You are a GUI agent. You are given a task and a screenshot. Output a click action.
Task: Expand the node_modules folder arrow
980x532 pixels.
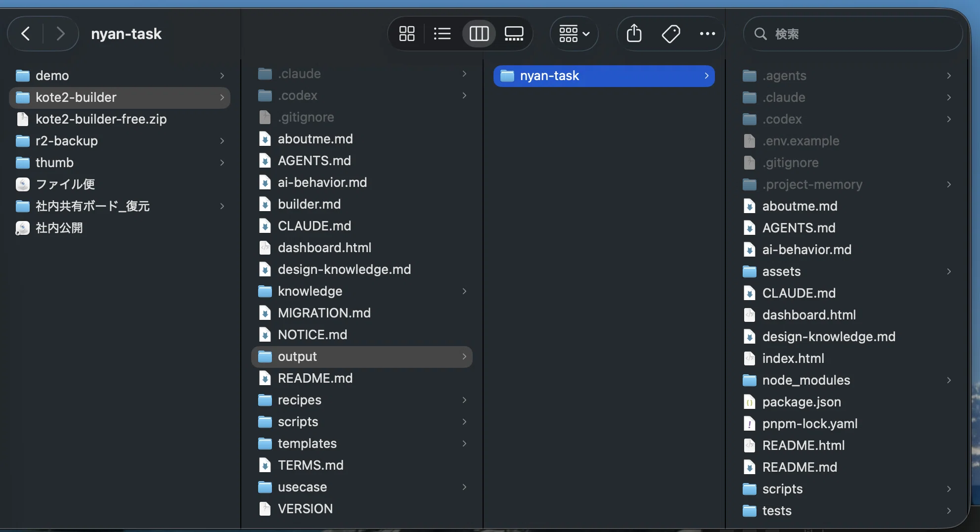click(x=949, y=380)
